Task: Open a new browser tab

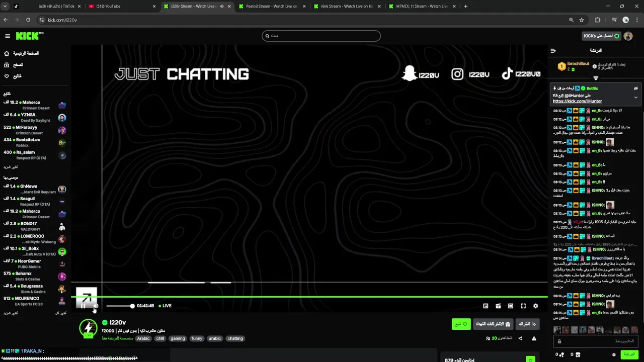Action: coord(465,7)
